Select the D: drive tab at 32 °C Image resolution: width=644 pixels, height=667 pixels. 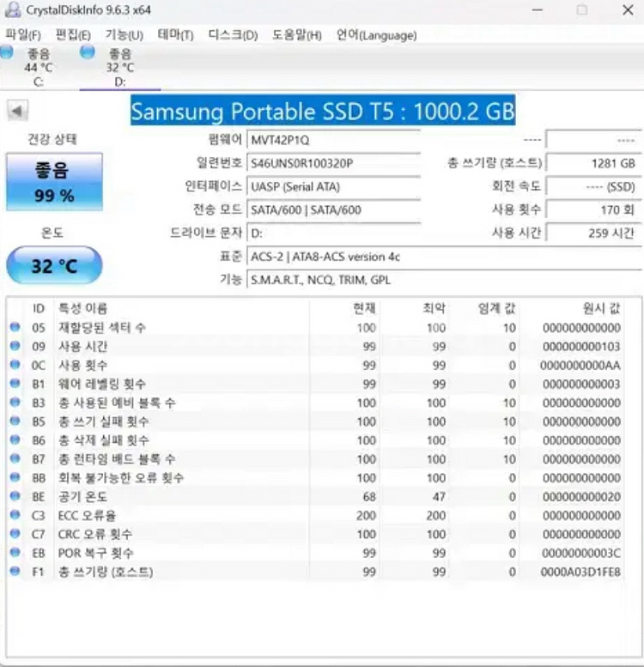click(120, 67)
